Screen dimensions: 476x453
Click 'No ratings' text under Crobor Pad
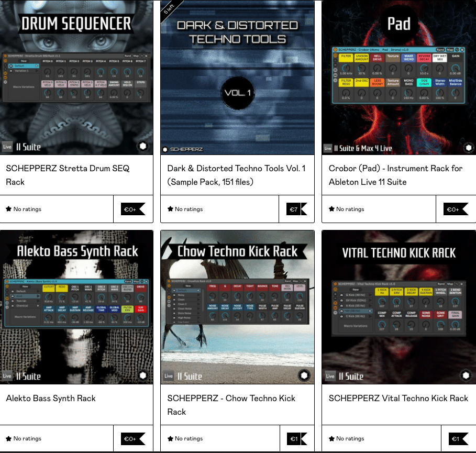[350, 209]
